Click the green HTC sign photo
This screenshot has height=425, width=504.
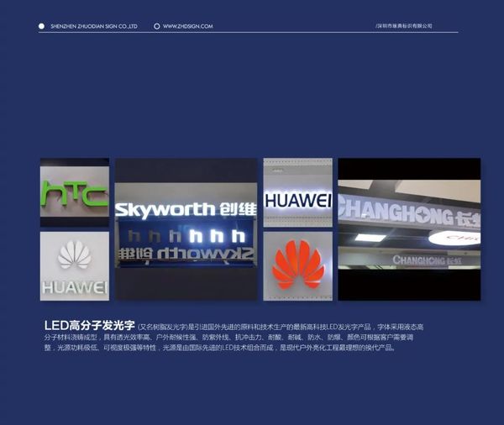75,192
